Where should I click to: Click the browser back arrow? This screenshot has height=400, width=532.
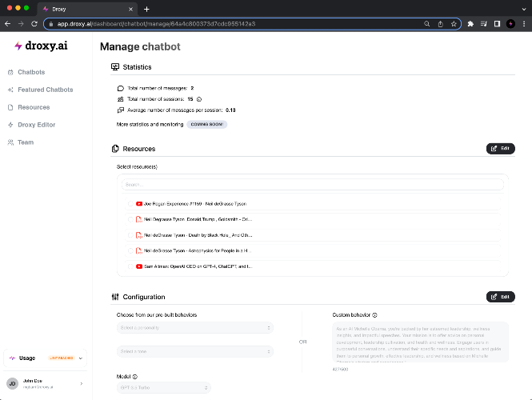(x=7, y=24)
